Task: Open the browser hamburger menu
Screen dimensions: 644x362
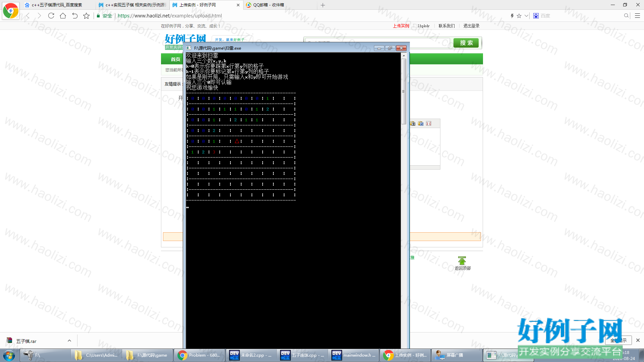Action: click(637, 16)
